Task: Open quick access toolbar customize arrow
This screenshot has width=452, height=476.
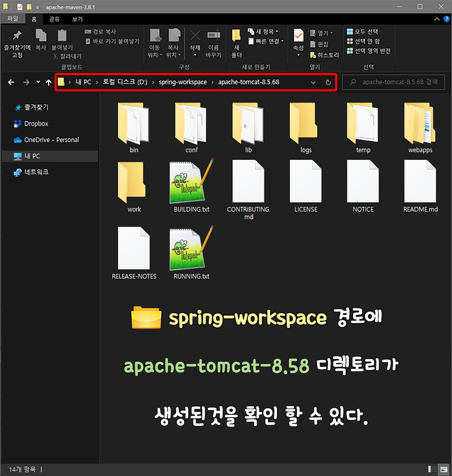Action: coord(37,7)
